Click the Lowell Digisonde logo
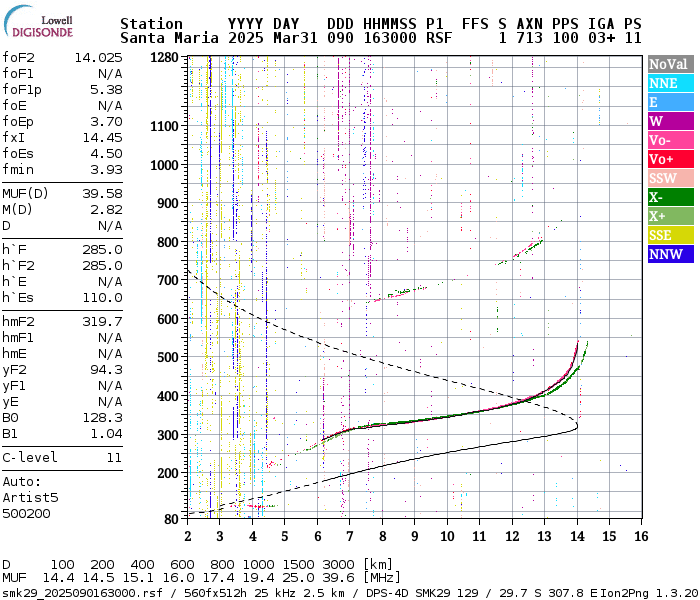Screen dimensions: 700x600 point(40,25)
